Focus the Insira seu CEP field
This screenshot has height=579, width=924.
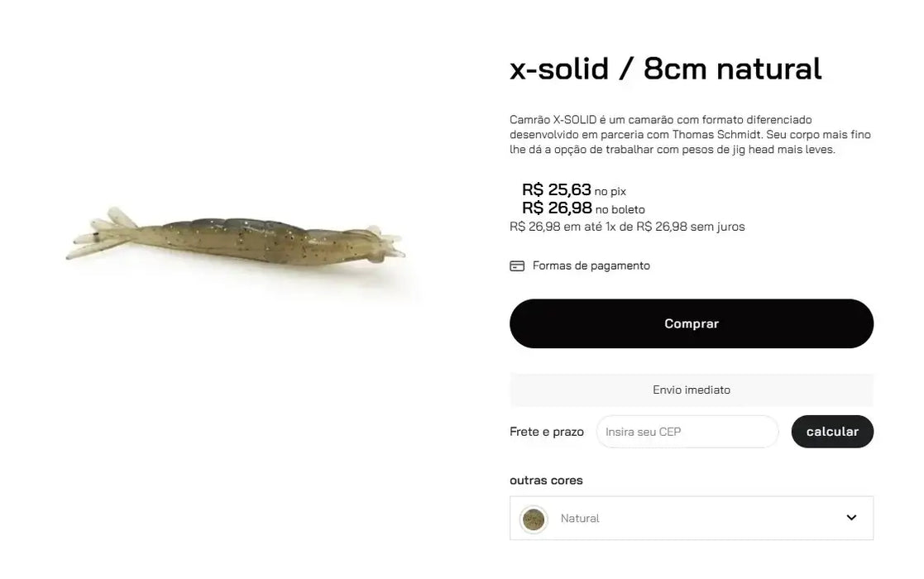point(687,432)
